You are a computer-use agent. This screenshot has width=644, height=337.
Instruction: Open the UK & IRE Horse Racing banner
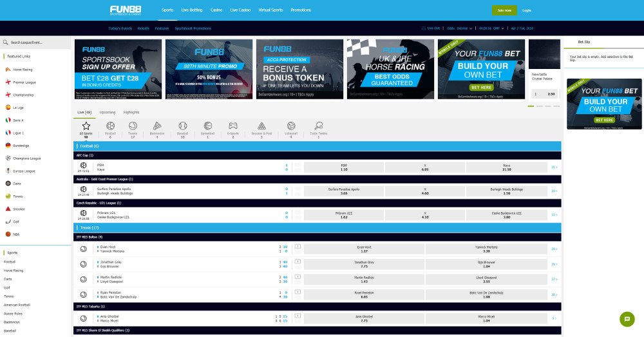[390, 69]
